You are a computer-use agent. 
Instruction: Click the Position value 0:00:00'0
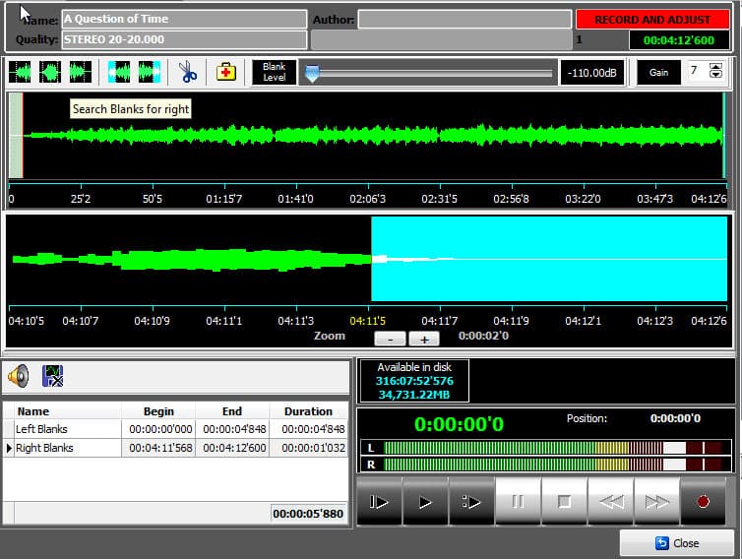coord(675,418)
